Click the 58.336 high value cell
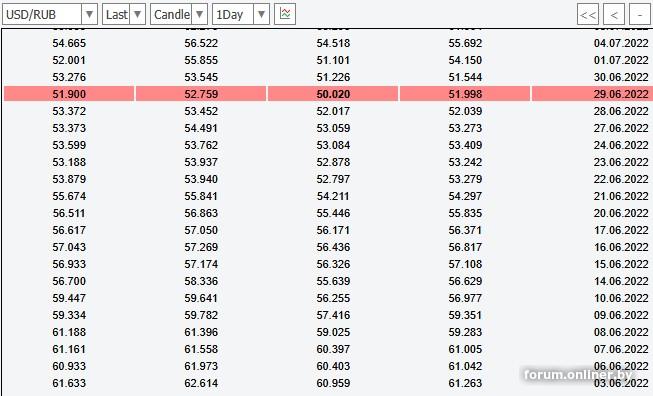Screen dimensions: 653x396 coord(201,281)
